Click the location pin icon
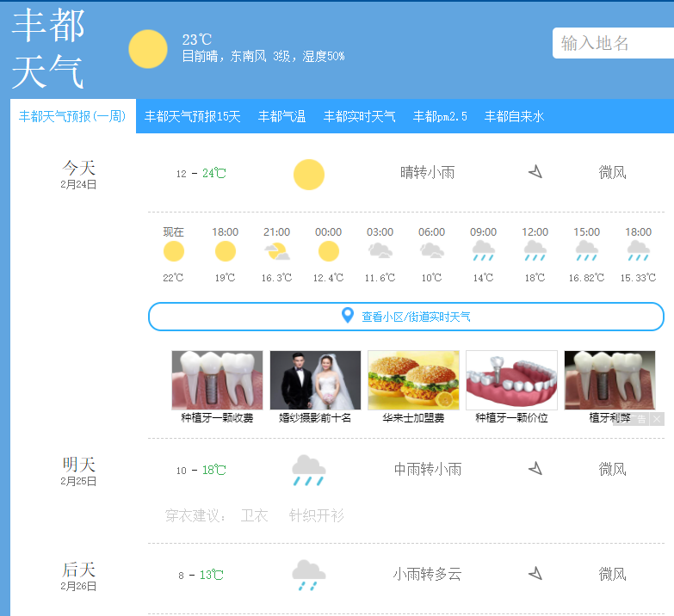Viewport: 674px width, 616px height. pyautogui.click(x=348, y=316)
